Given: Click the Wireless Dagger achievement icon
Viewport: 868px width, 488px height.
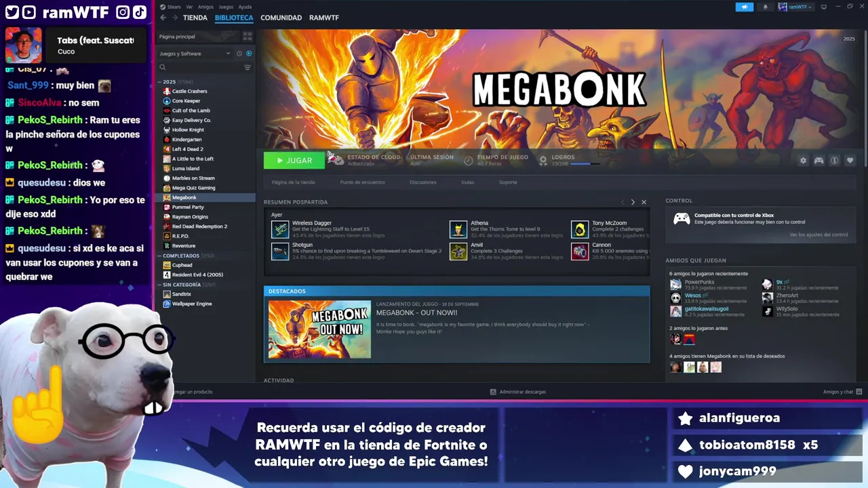Looking at the screenshot, I should click(280, 229).
